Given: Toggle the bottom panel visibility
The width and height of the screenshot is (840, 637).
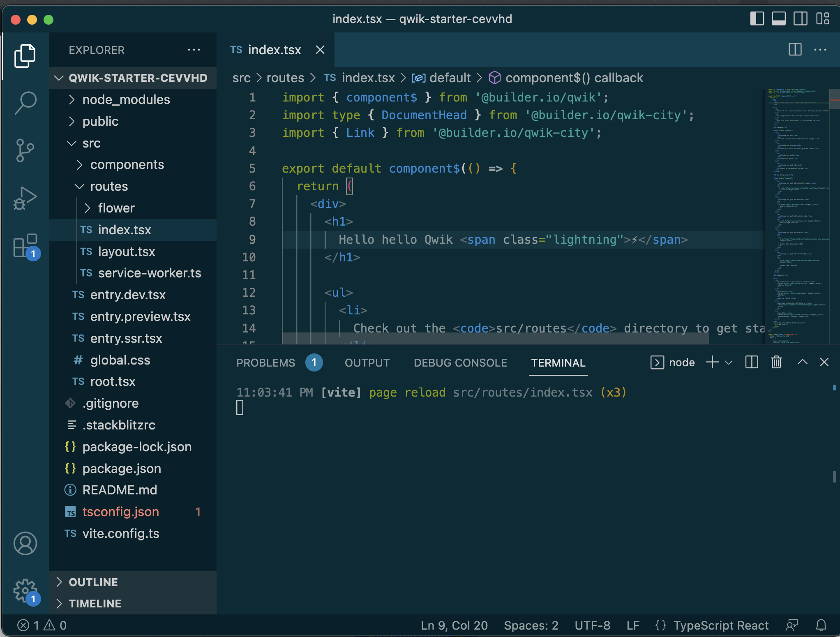Looking at the screenshot, I should (x=778, y=18).
